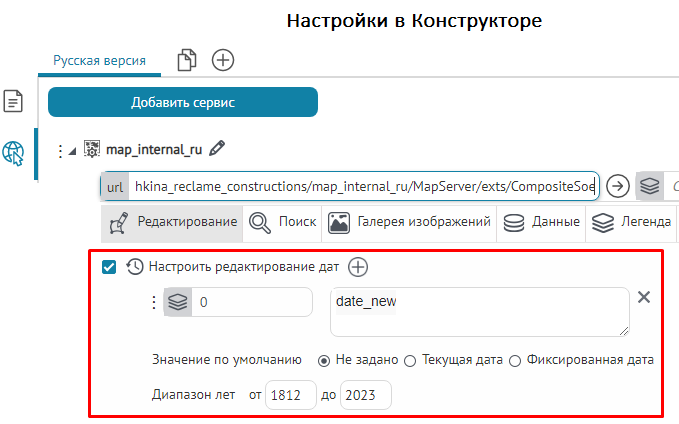The width and height of the screenshot is (679, 424).
Task: Select the 'Текущая дата' radio option
Action: click(410, 360)
